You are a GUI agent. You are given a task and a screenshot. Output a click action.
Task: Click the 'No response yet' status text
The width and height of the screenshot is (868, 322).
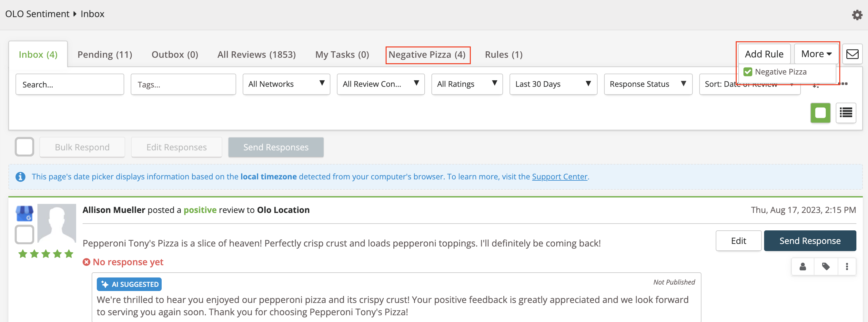128,262
